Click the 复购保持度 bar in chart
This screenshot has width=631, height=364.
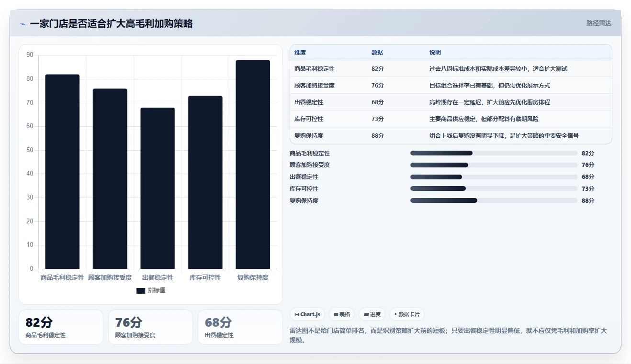point(253,165)
